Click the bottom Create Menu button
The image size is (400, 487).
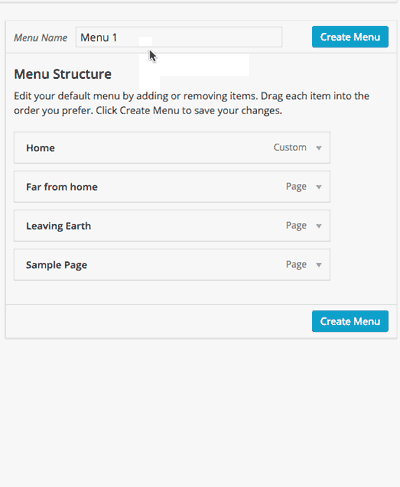(350, 321)
